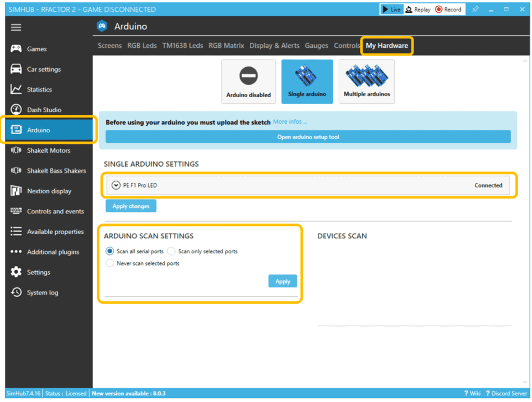
Task: Open Dash Studio via the gauge icon
Action: [x=16, y=110]
